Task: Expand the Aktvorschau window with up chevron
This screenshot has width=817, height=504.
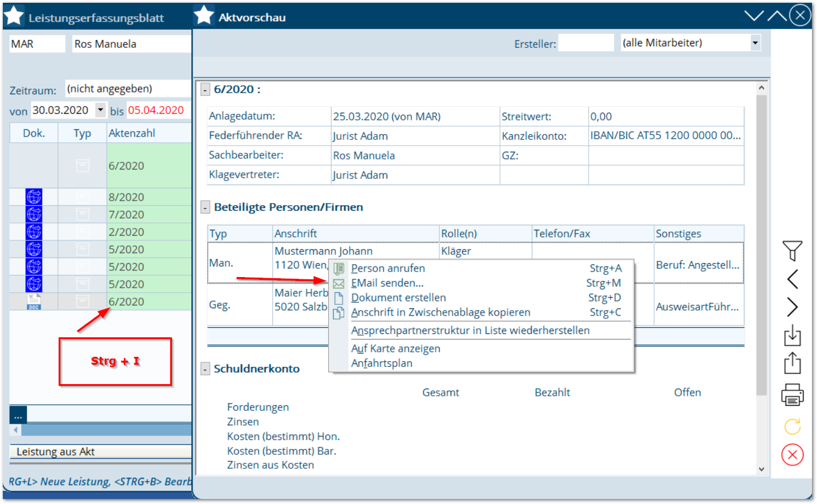Action: tap(777, 16)
